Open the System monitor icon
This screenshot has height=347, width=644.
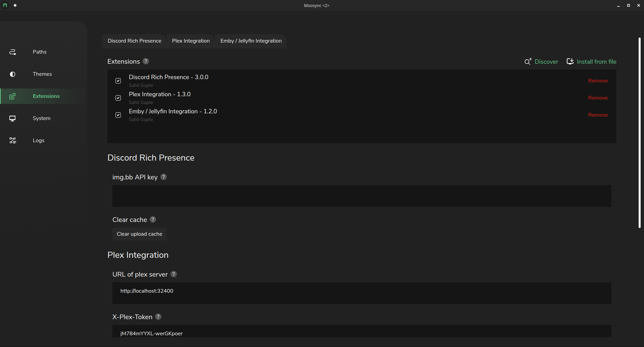[x=12, y=118]
